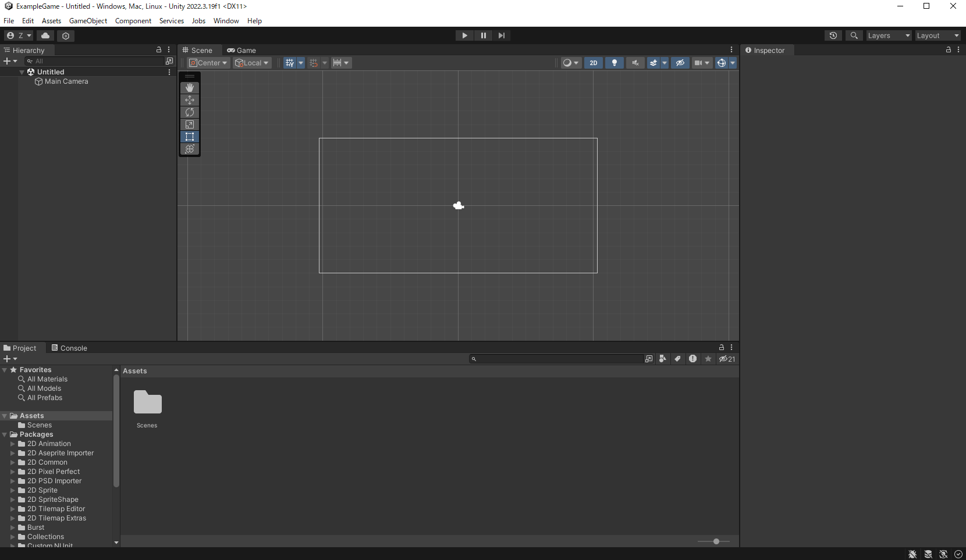The width and height of the screenshot is (966, 560).
Task: Toggle visibility of hidden Scene objects
Action: click(x=680, y=62)
